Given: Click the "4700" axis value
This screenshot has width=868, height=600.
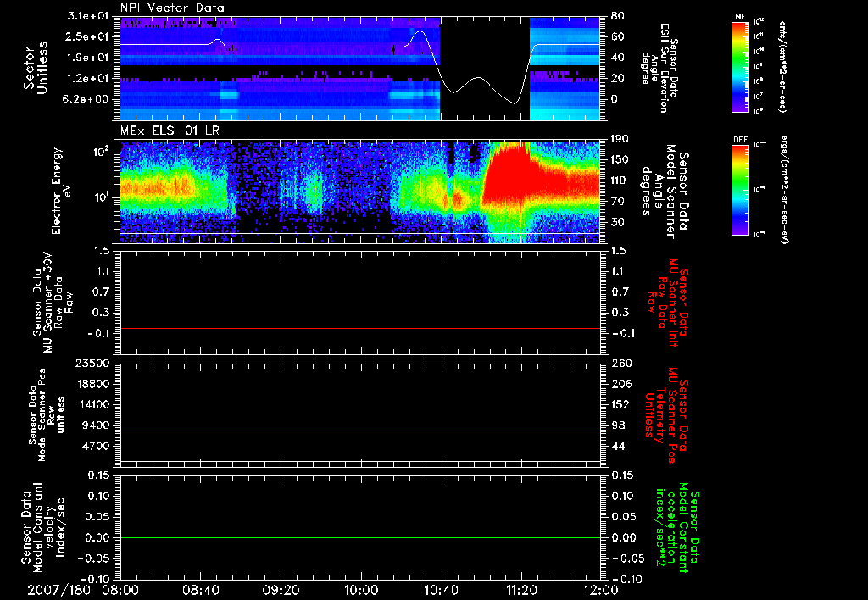Looking at the screenshot, I should [x=97, y=446].
